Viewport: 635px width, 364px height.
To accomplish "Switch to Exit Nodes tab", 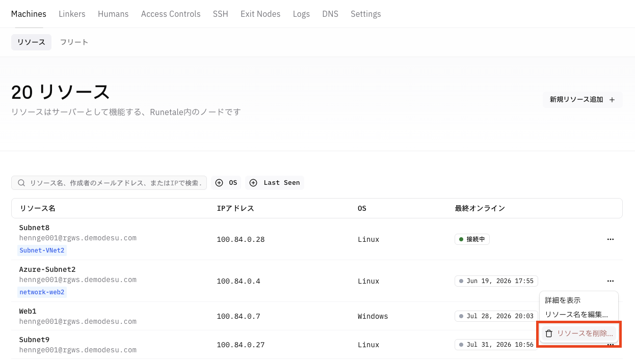I will (260, 14).
